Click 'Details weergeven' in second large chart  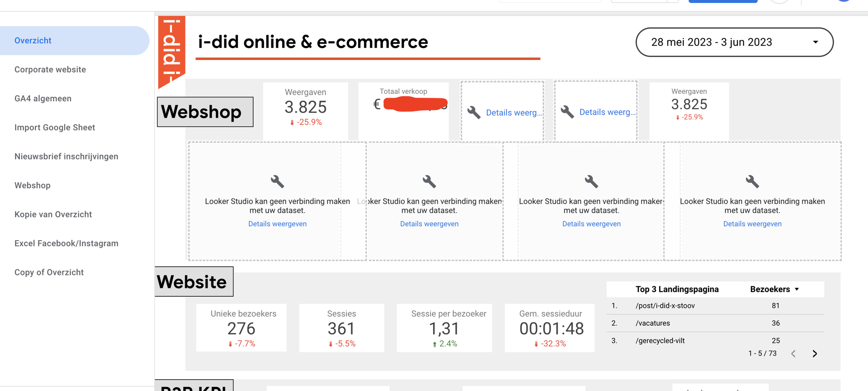[x=429, y=224]
